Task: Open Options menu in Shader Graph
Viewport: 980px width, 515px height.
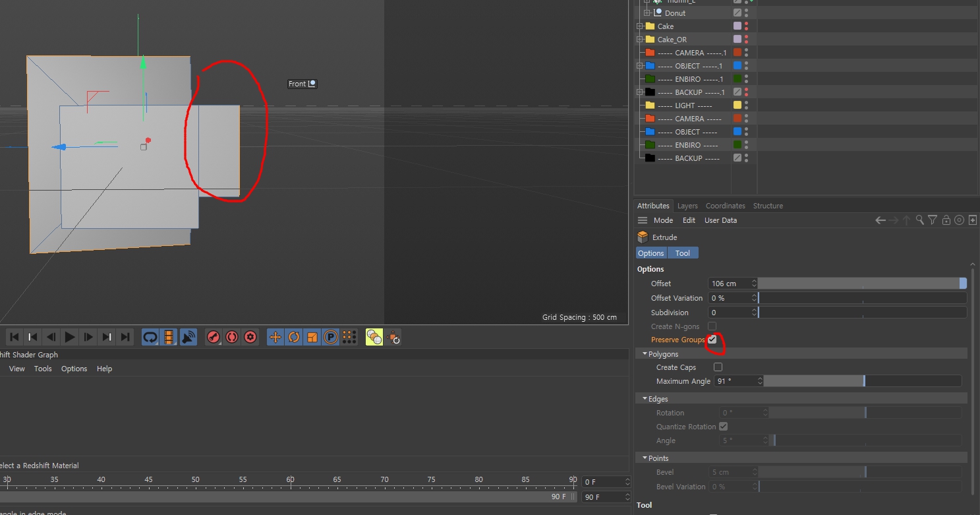Action: point(74,369)
